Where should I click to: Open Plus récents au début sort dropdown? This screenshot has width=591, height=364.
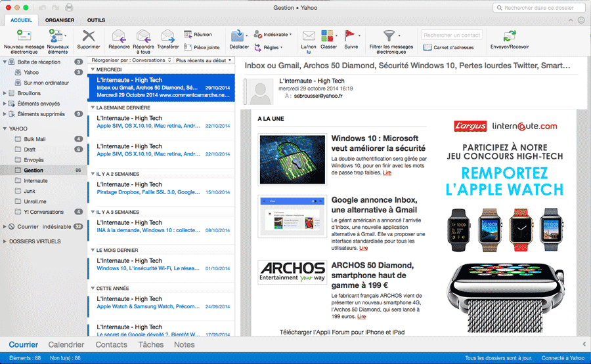(x=204, y=60)
